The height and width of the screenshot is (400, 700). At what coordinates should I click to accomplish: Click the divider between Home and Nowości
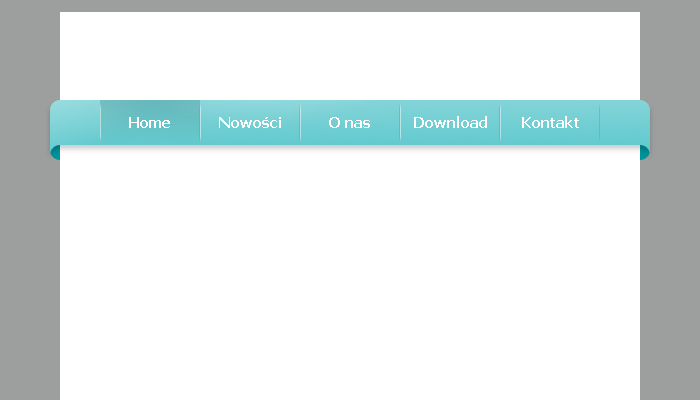pyautogui.click(x=200, y=122)
